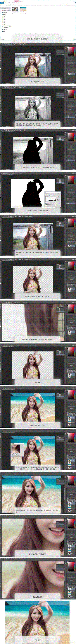Select the Eraser tool in the zoomed hair-edge screenshot
The width and height of the screenshot is (76, 644).
click(x=1, y=315)
